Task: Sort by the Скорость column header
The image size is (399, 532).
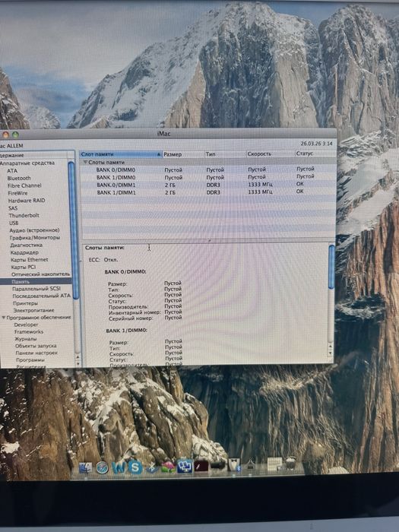Action: click(x=271, y=154)
